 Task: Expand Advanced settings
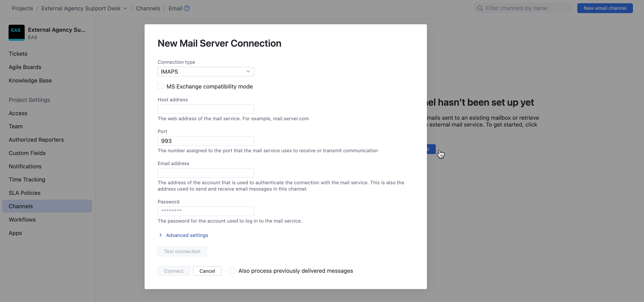[x=187, y=235]
